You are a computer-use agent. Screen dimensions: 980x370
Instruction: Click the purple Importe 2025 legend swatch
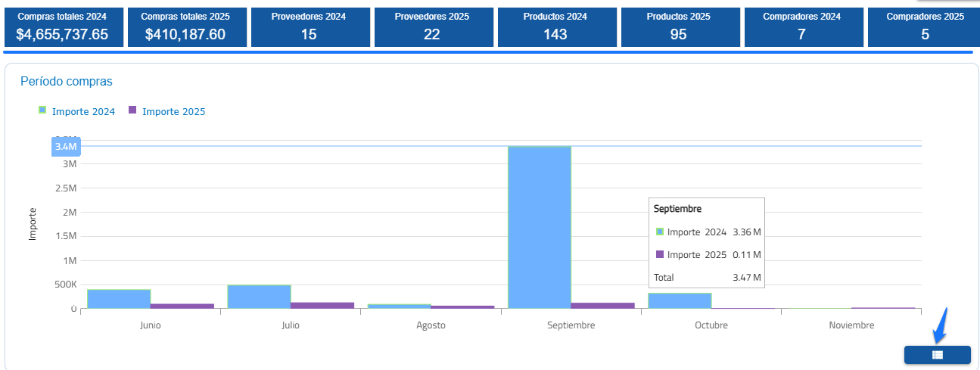pyautogui.click(x=132, y=110)
